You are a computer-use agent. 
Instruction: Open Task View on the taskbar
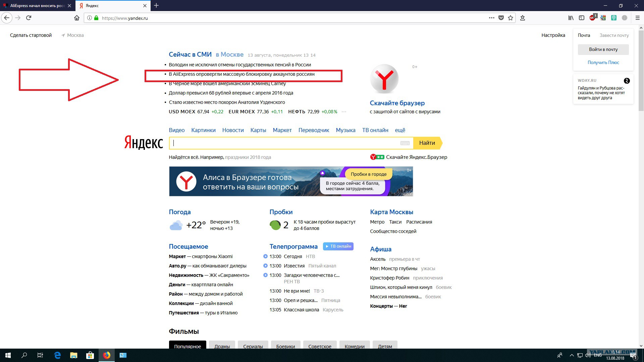point(40,355)
